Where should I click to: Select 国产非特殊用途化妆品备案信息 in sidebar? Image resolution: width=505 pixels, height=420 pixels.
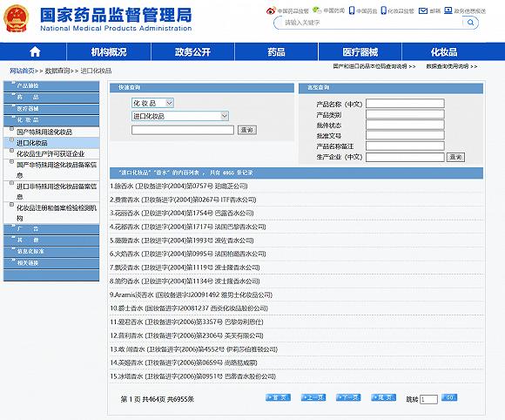(57, 170)
